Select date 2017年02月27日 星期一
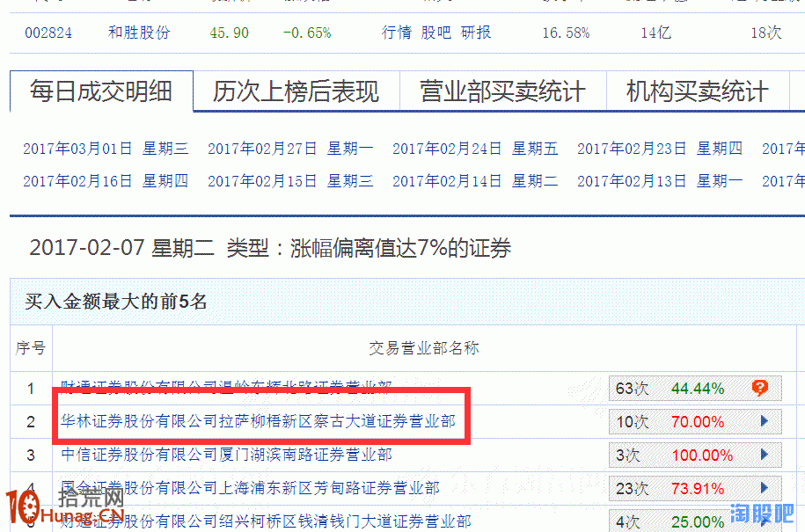 [290, 149]
